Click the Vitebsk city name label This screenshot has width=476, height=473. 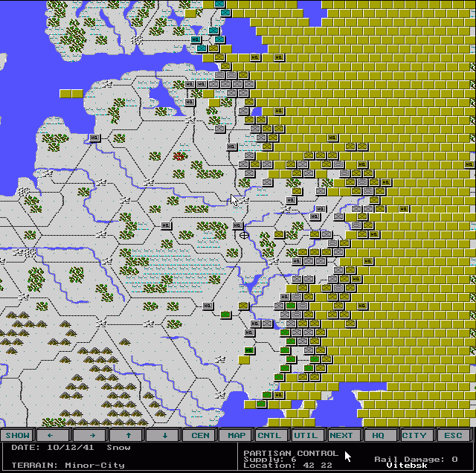click(407, 465)
